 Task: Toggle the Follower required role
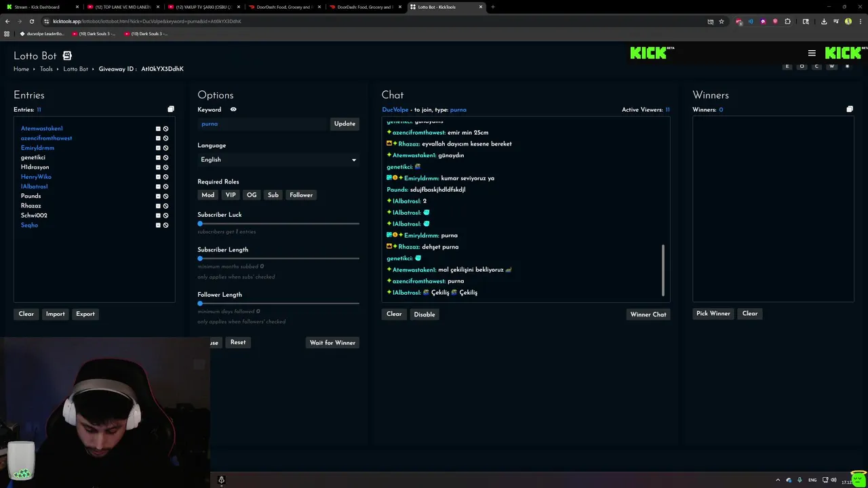[301, 195]
